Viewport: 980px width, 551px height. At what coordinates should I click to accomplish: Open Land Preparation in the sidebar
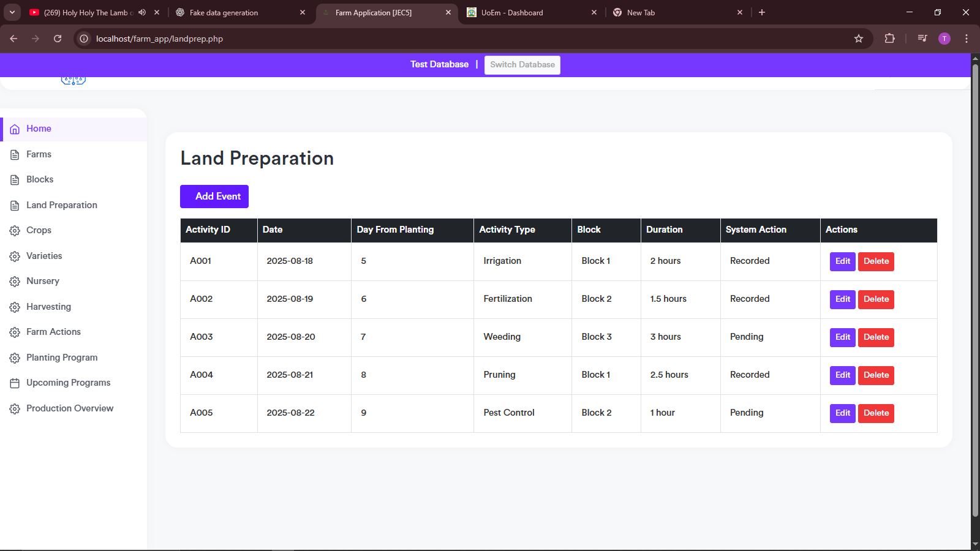(x=61, y=205)
